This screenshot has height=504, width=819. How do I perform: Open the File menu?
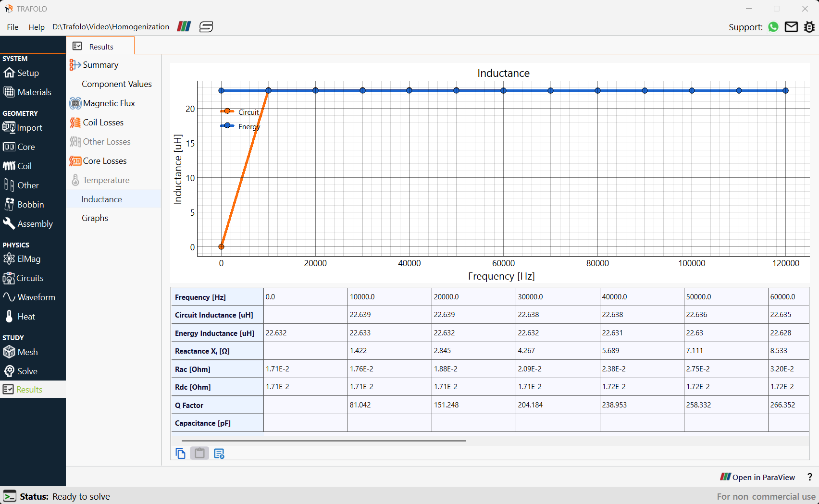[x=13, y=27]
